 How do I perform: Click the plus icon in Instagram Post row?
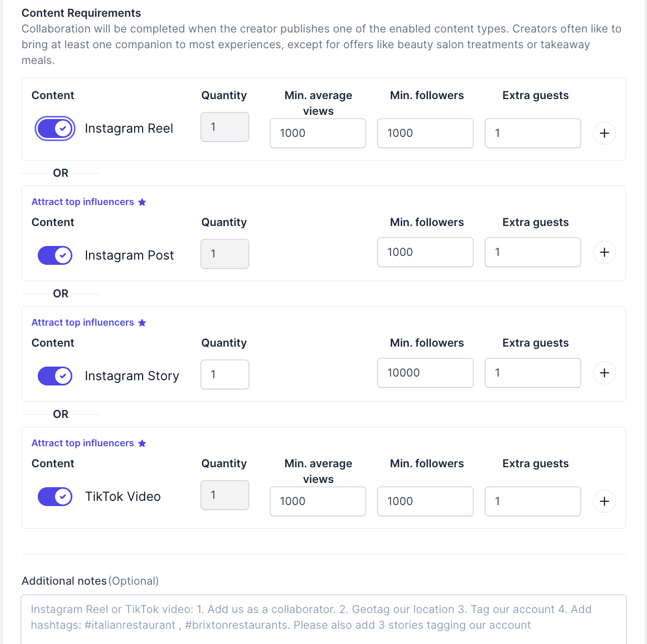[x=604, y=252]
